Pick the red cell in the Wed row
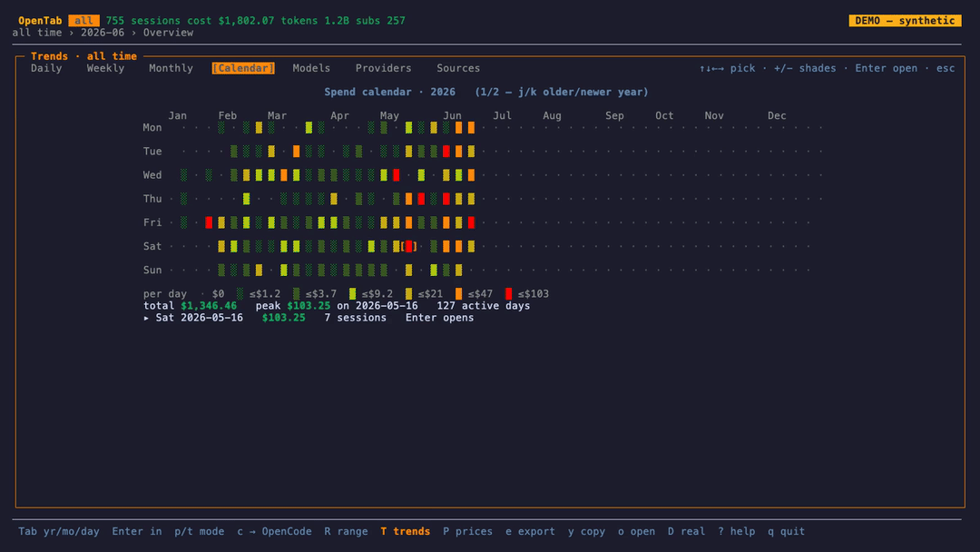 (397, 175)
